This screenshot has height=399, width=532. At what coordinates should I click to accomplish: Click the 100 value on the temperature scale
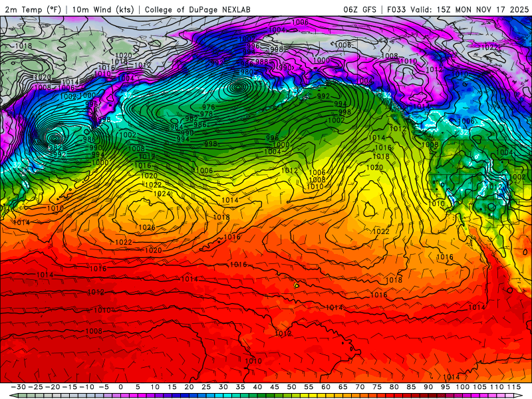[x=462, y=387]
